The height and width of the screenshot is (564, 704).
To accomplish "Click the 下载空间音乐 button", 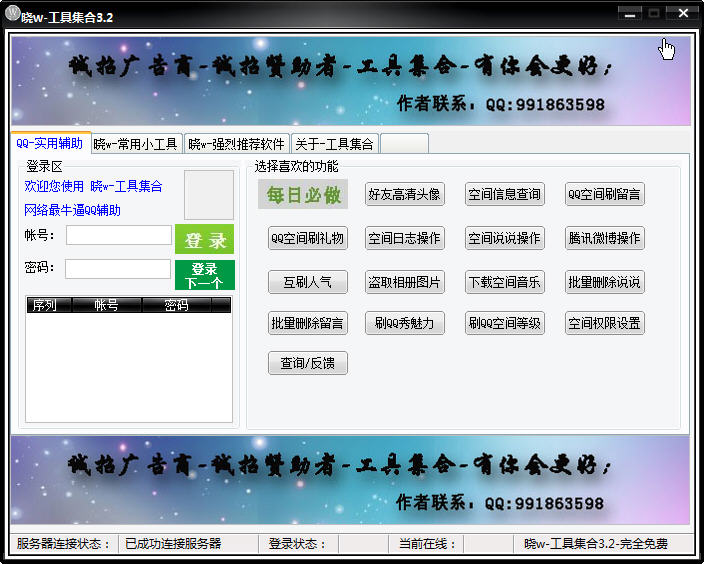I will pyautogui.click(x=505, y=282).
